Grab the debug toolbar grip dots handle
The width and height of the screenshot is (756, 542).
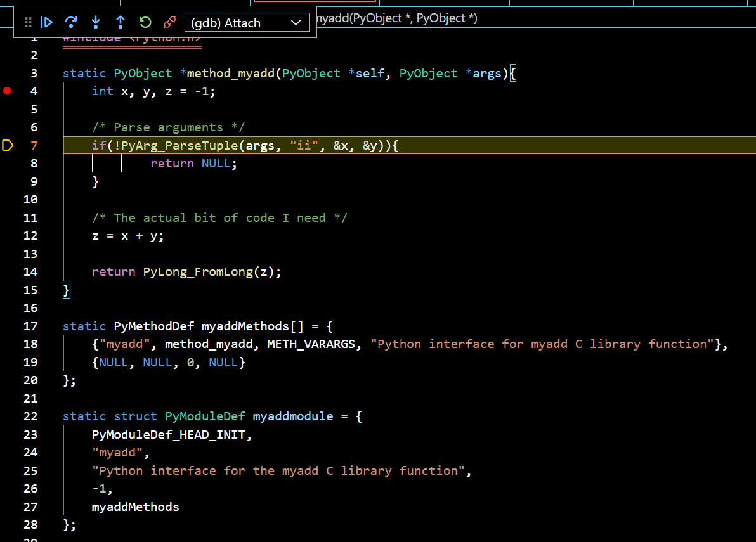pos(28,22)
